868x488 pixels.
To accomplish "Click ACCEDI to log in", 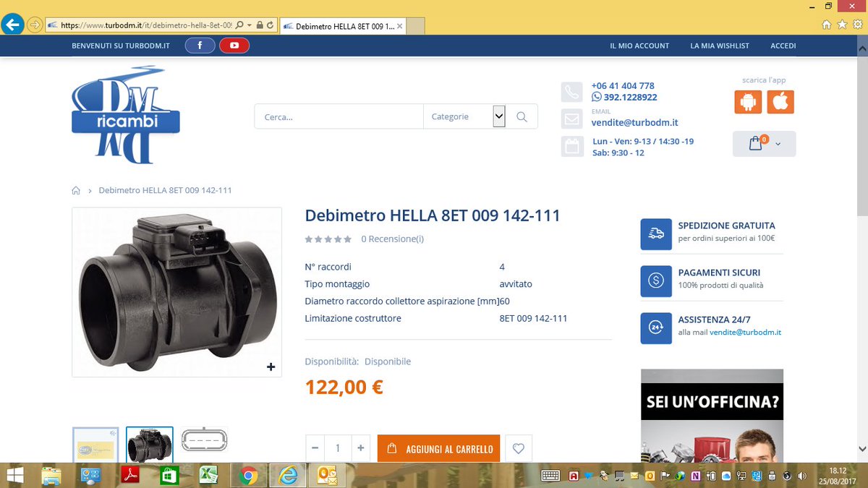I will 783,46.
